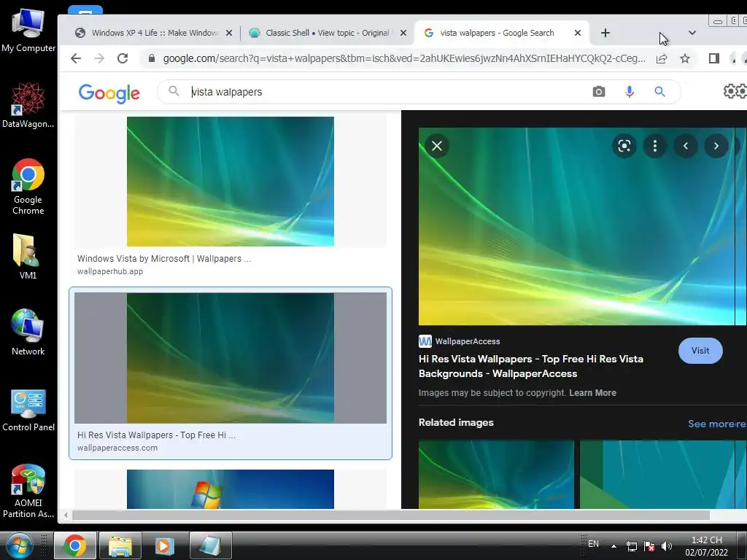This screenshot has height=560, width=747.
Task: Open the Hi Res Vista Wallpapers title link
Action: [x=531, y=366]
